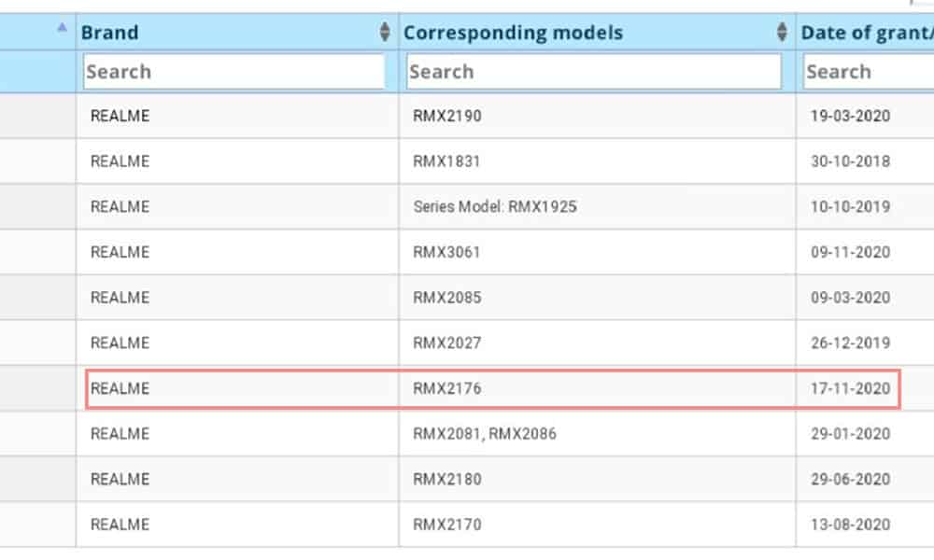The height and width of the screenshot is (560, 934).
Task: Select the RMX3061 row model
Action: 447,252
